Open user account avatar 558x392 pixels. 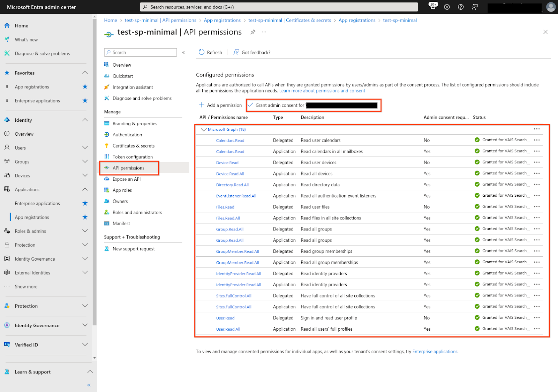[x=551, y=7]
